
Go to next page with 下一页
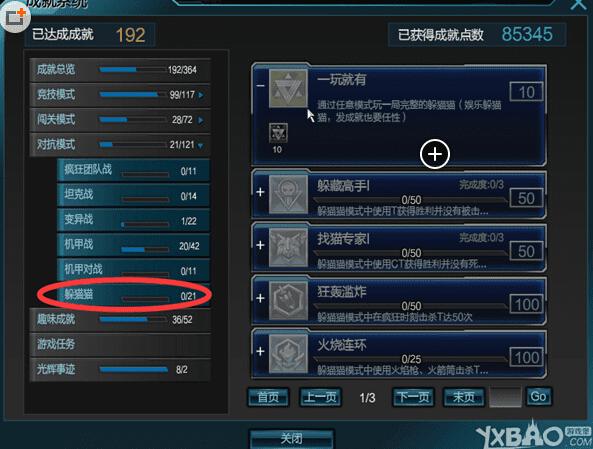coord(413,397)
